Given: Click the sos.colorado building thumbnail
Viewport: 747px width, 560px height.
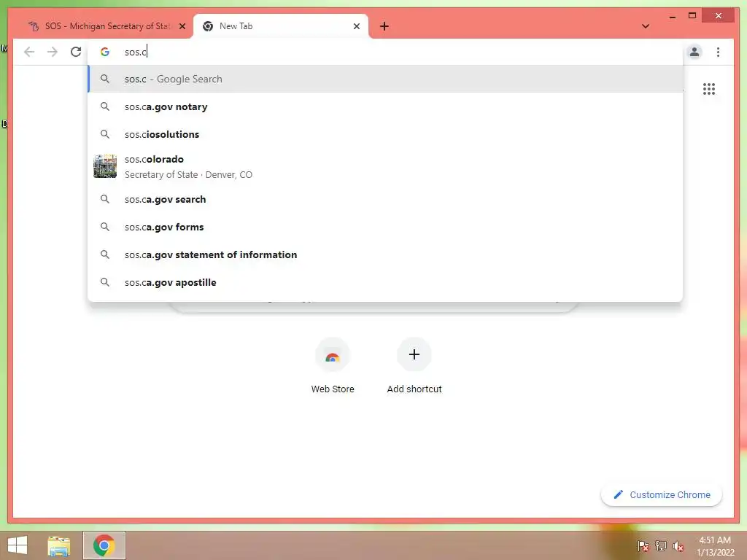Looking at the screenshot, I should (105, 166).
